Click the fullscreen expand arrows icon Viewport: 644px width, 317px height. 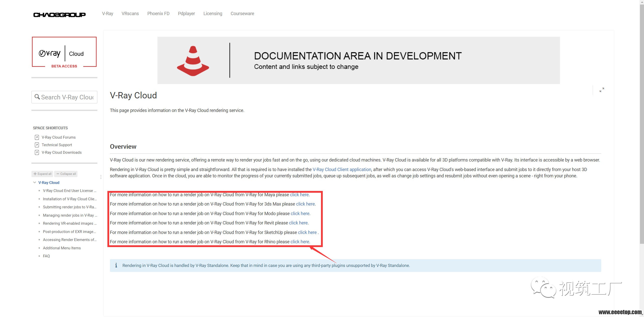[602, 90]
